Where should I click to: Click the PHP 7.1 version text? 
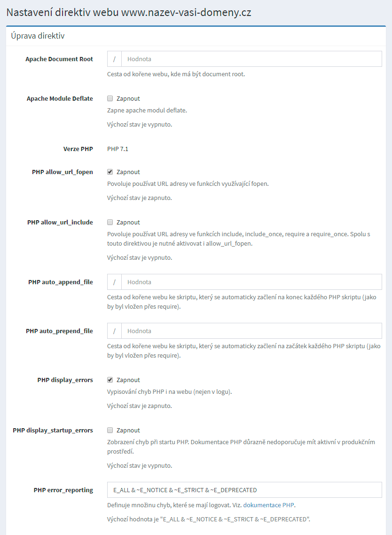118,149
